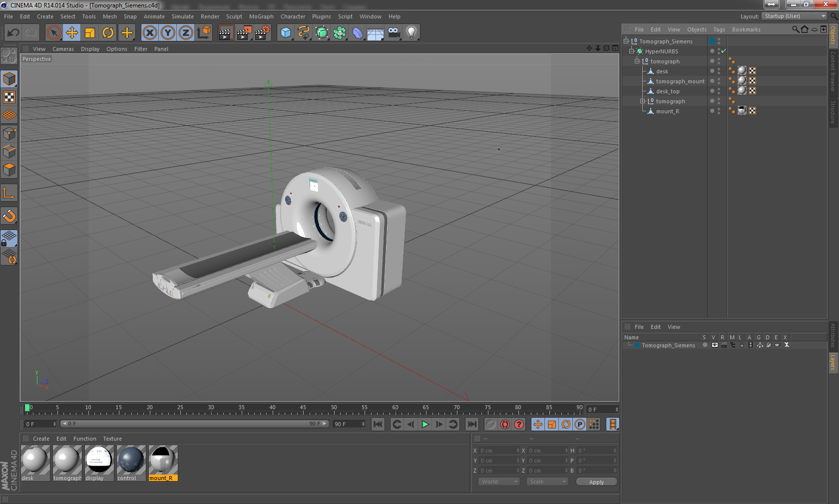
Task: Toggle the coordinate system icon
Action: (x=204, y=33)
